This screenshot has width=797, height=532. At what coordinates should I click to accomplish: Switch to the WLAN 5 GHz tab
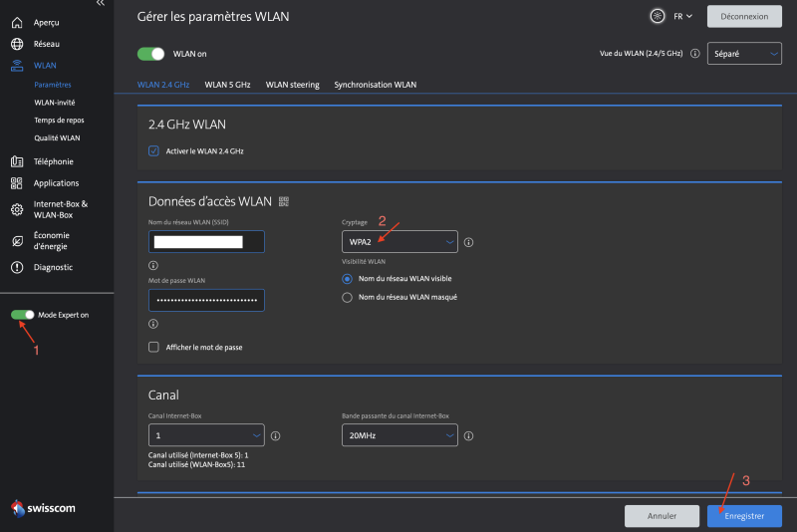[227, 85]
